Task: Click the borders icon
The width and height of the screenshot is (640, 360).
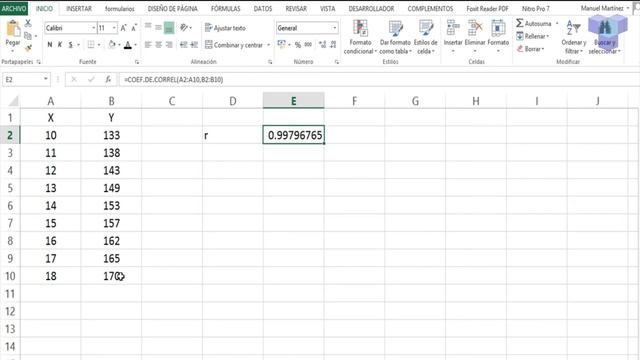Action: pos(91,44)
